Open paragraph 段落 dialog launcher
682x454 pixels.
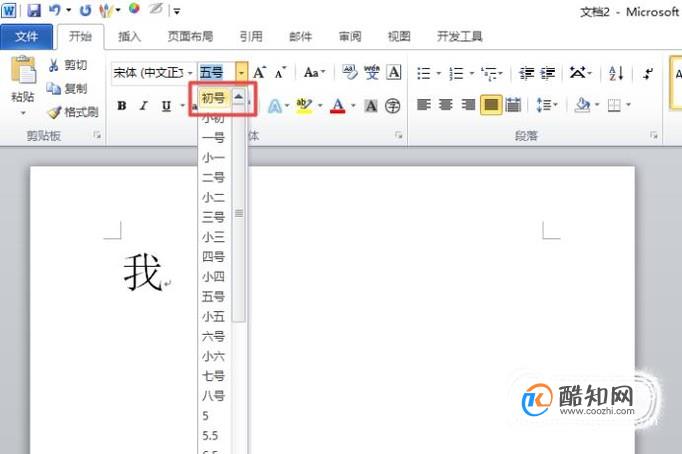pos(654,135)
